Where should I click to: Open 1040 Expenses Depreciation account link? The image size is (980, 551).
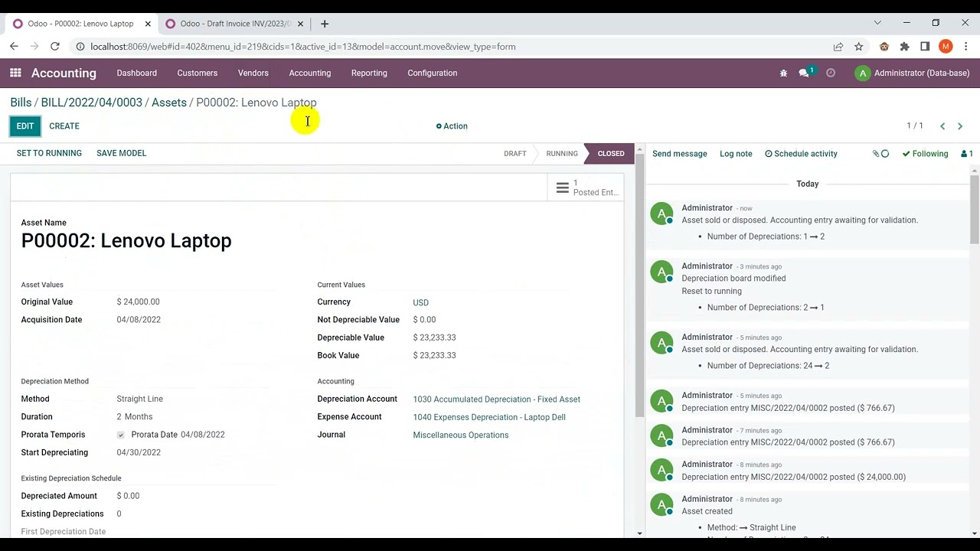pyautogui.click(x=489, y=417)
